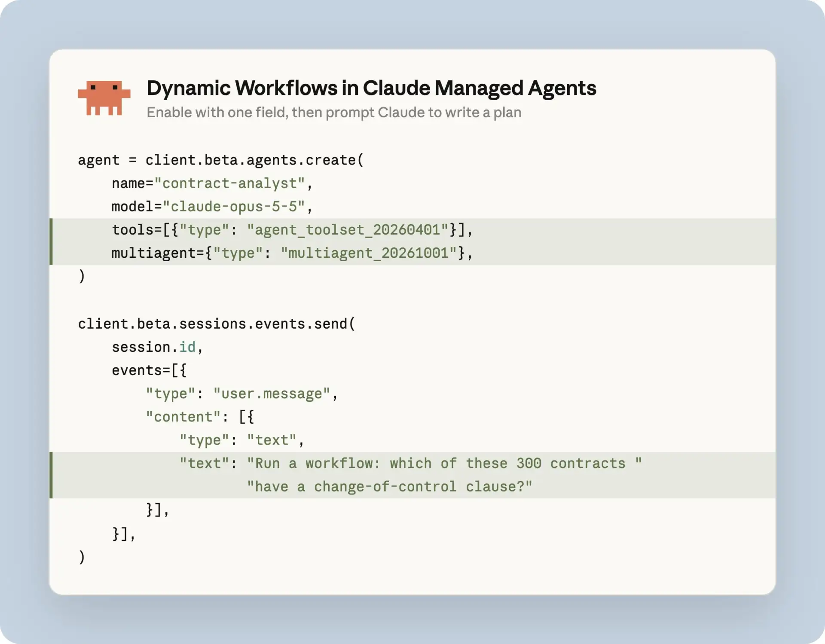
Task: Click the line 'events=[{'
Action: pos(149,370)
